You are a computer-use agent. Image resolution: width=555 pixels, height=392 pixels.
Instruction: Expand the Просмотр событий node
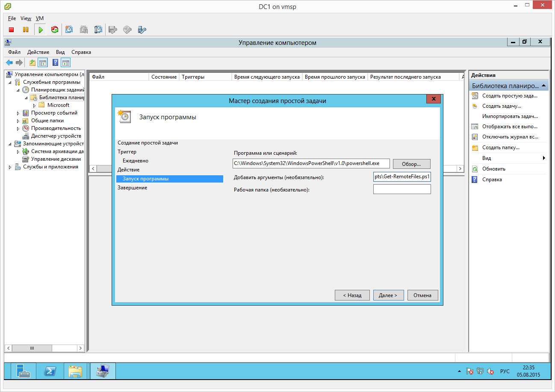click(18, 113)
